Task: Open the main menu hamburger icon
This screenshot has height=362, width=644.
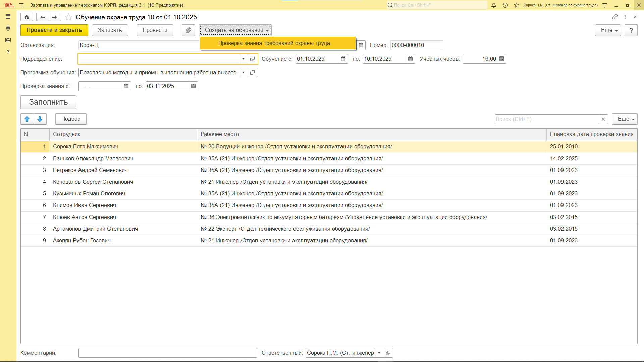Action: 21,5
